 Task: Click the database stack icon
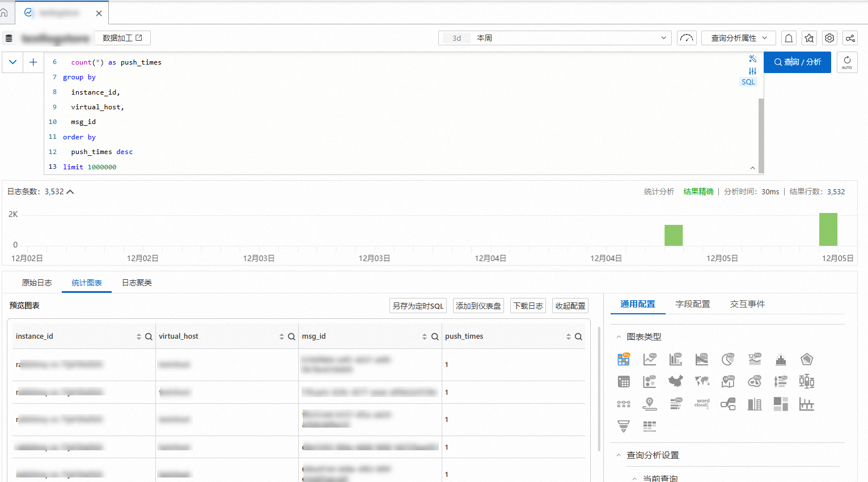(9, 39)
